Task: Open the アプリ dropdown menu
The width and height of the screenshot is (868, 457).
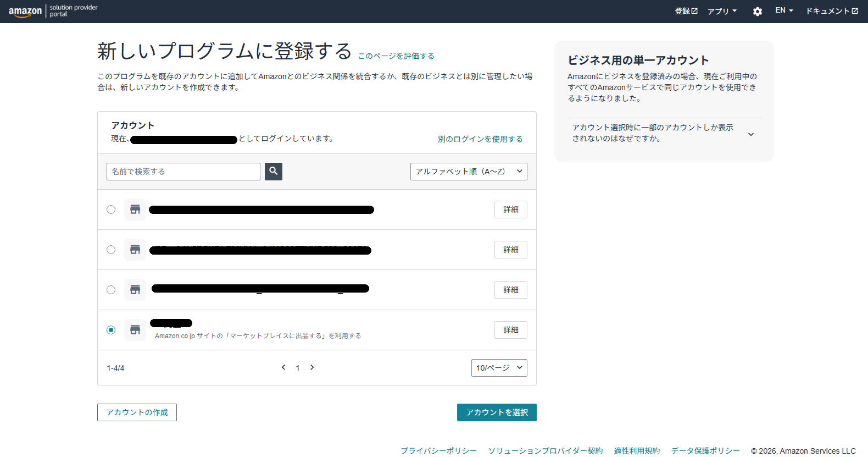Action: [x=722, y=11]
